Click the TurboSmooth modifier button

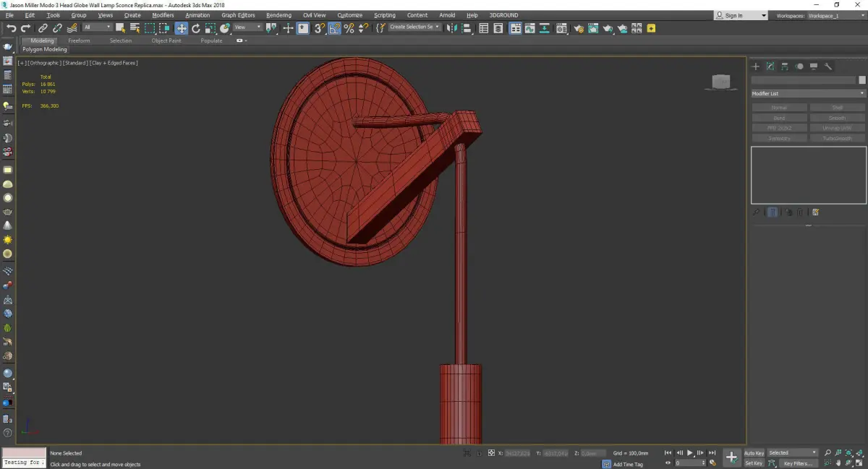pyautogui.click(x=837, y=138)
